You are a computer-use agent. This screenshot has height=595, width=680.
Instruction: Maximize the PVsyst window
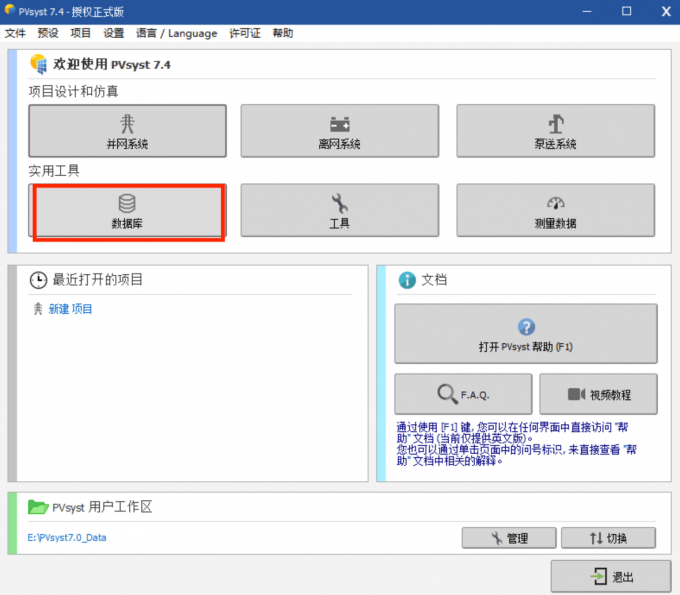pos(626,11)
